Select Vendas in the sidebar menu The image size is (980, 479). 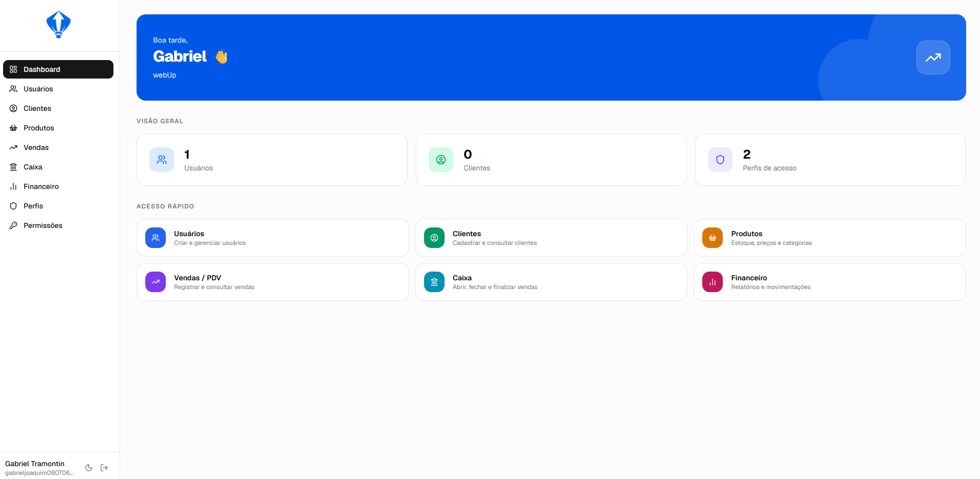[x=58, y=147]
